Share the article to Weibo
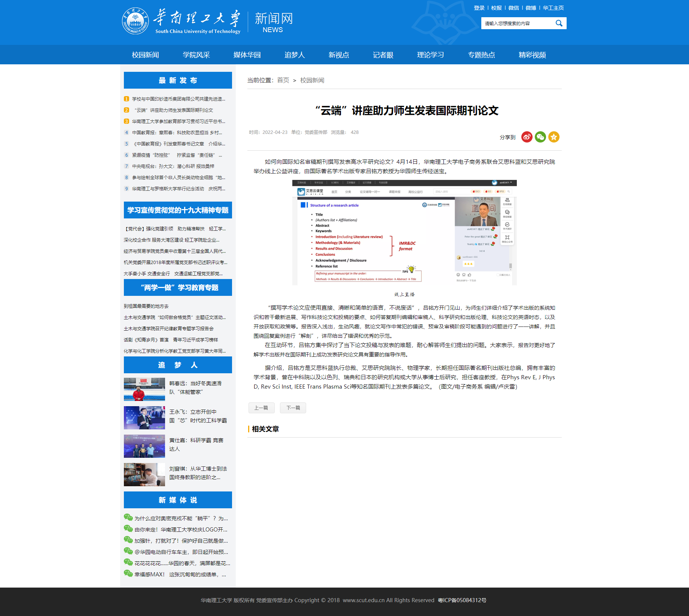The height and width of the screenshot is (616, 689). [527, 137]
